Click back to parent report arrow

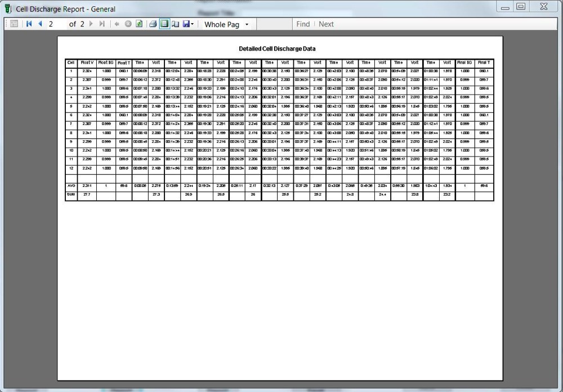tap(117, 24)
